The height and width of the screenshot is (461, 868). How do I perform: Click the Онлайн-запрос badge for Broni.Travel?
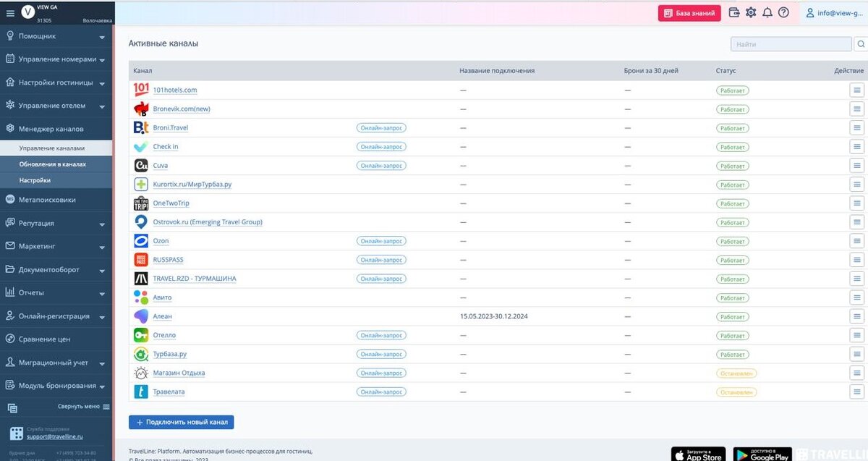381,127
